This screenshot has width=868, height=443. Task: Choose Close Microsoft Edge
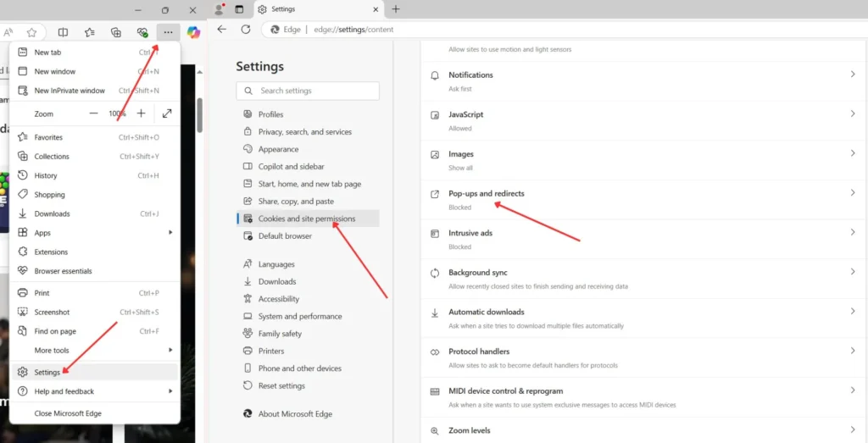[95, 413]
